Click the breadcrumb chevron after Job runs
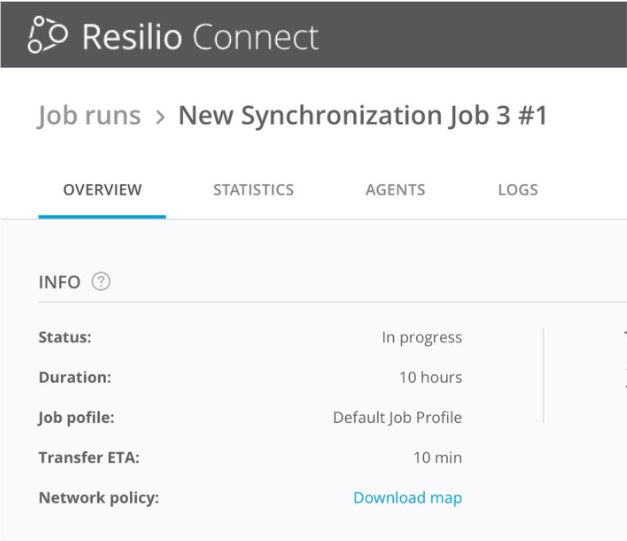Screen dimensions: 627x541 click(x=160, y=117)
